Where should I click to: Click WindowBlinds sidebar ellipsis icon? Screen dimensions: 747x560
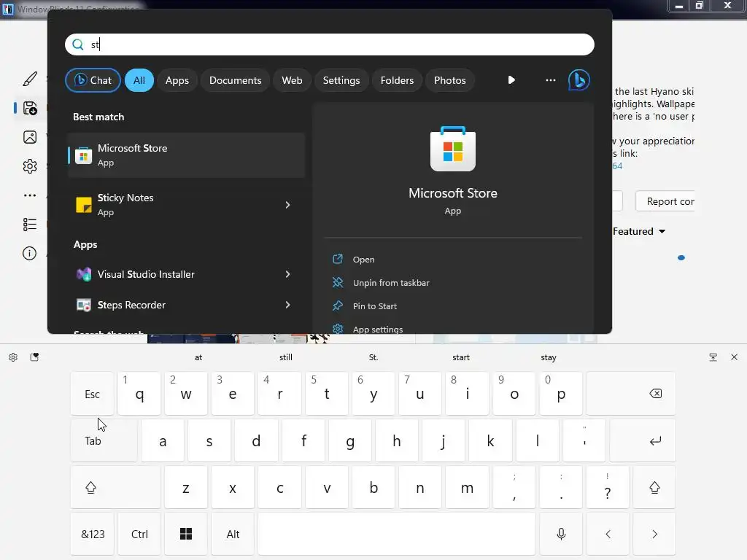pyautogui.click(x=29, y=195)
